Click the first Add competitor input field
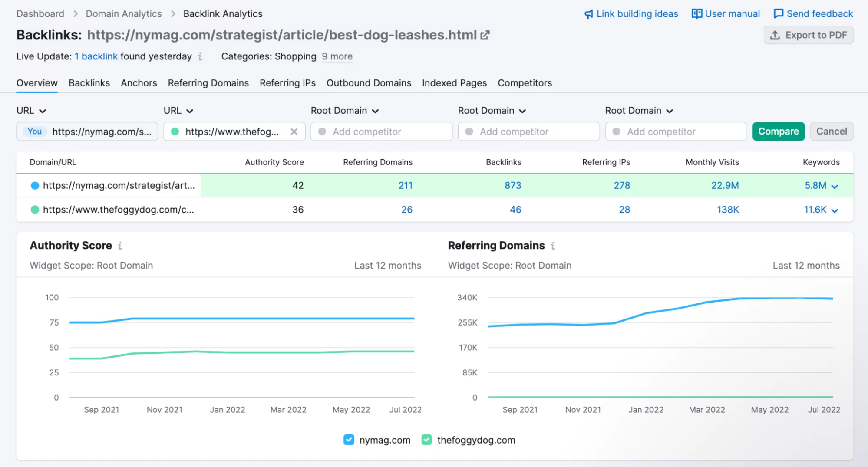The height and width of the screenshot is (467, 868). 381,132
